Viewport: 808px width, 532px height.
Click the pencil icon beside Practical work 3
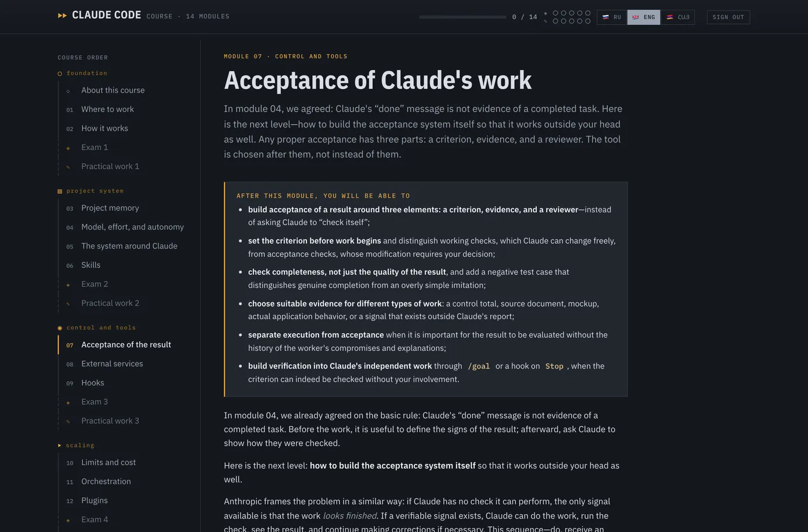pyautogui.click(x=68, y=422)
